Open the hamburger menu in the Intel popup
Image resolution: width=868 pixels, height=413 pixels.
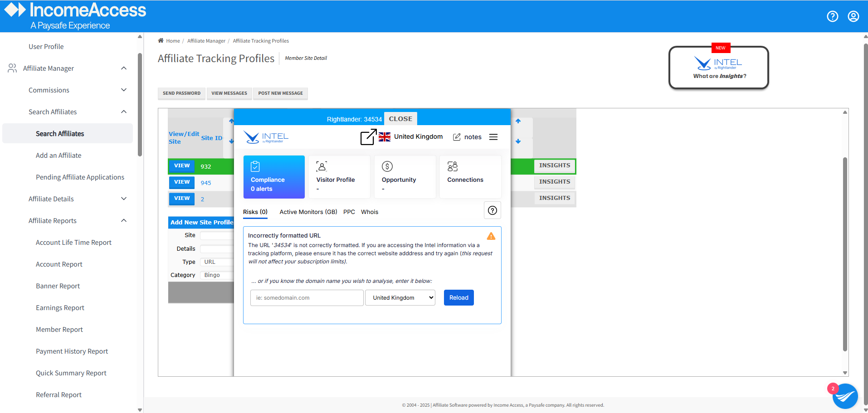pos(493,136)
